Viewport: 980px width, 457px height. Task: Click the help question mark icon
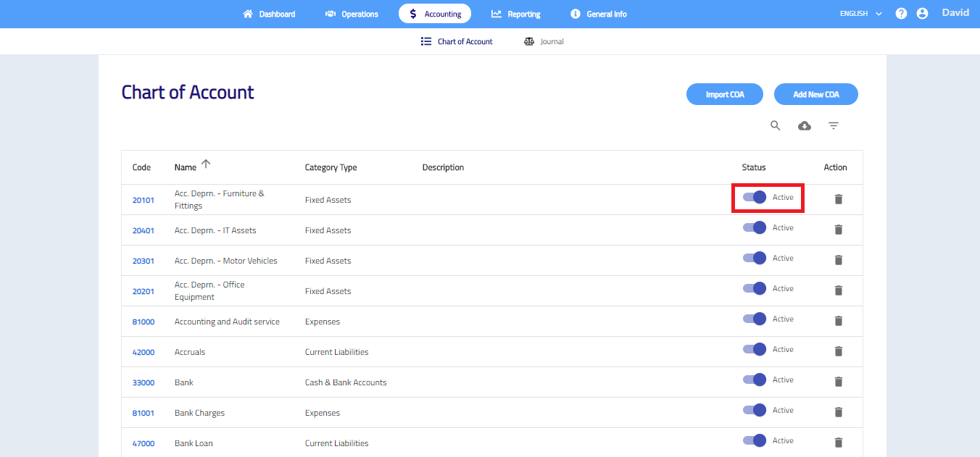point(901,14)
